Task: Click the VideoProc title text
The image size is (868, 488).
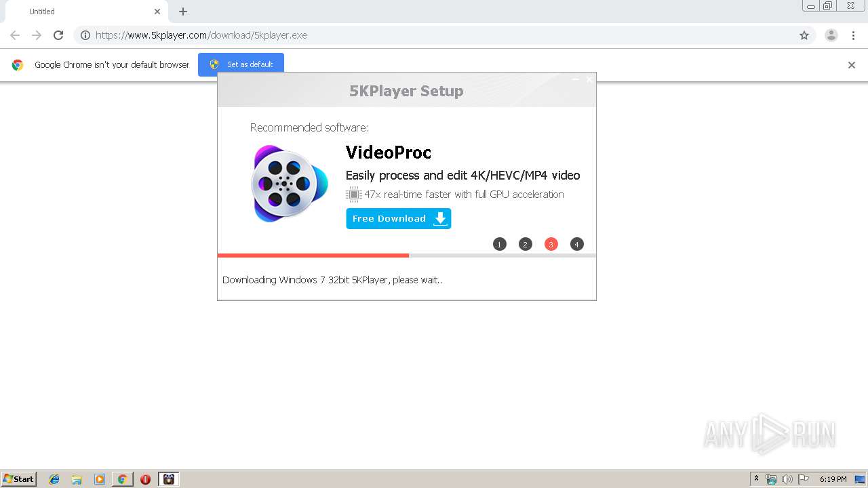Action: tap(389, 152)
